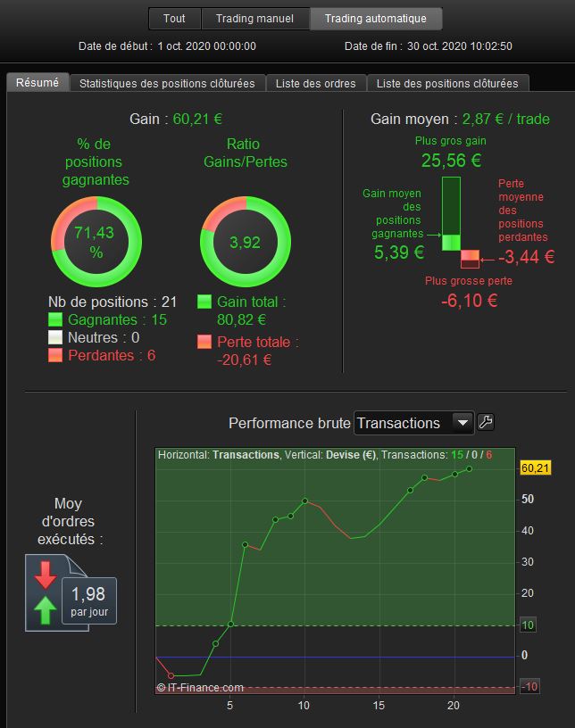Click the 3,92 gains/losses ratio donut
Image resolution: width=575 pixels, height=728 pixels.
coord(246,242)
